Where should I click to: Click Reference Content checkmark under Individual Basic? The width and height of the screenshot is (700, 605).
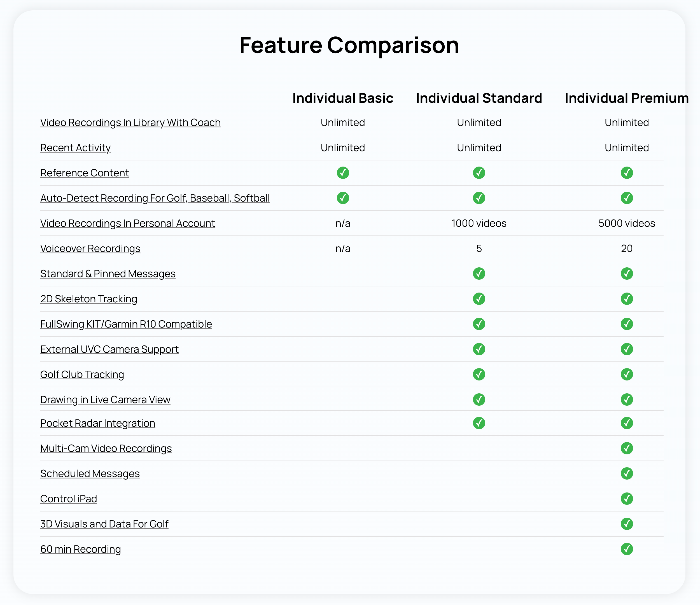[342, 173]
